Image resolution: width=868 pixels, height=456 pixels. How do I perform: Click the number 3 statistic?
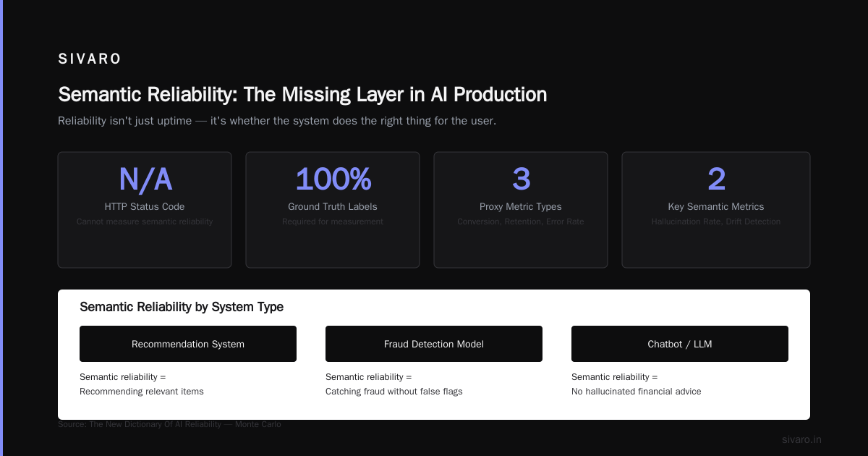(521, 180)
